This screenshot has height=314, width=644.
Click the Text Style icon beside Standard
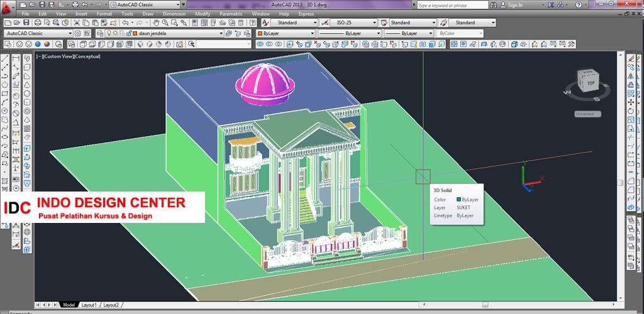click(265, 23)
